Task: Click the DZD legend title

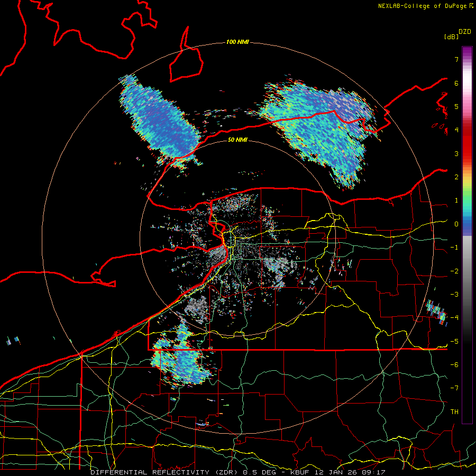Action: coord(465,32)
